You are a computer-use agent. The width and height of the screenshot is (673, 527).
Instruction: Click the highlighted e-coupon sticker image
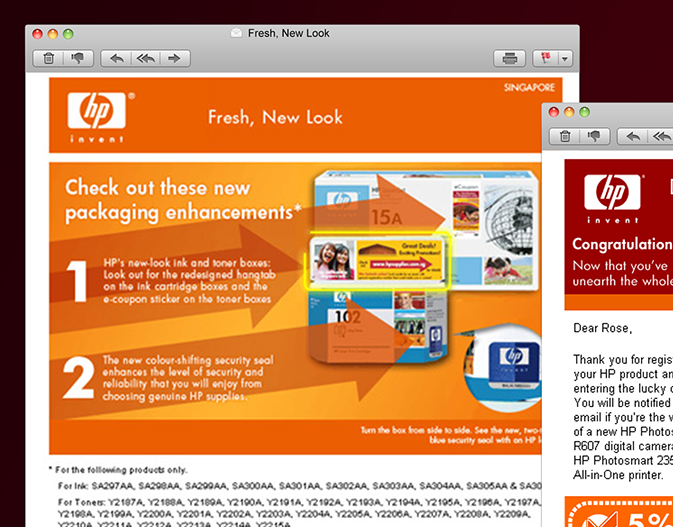(377, 260)
